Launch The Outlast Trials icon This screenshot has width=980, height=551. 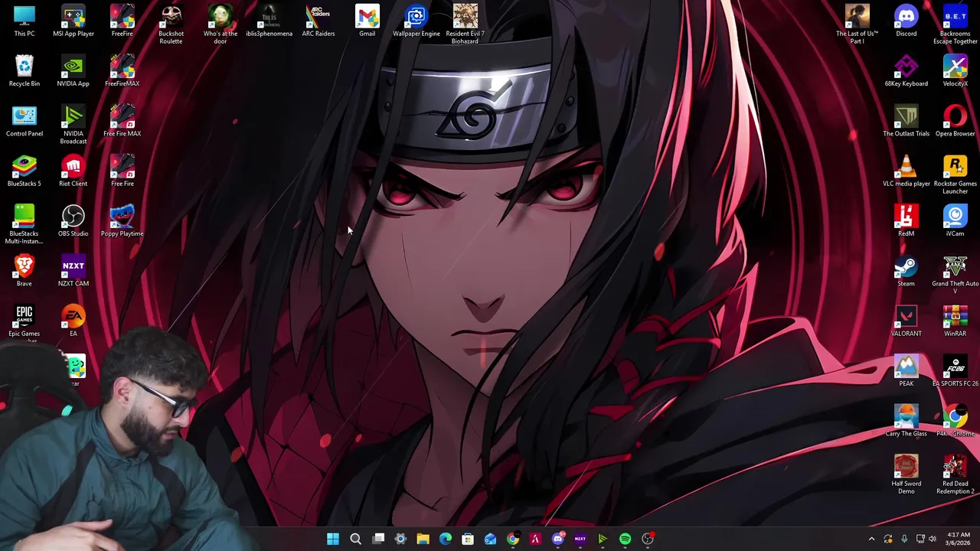906,121
